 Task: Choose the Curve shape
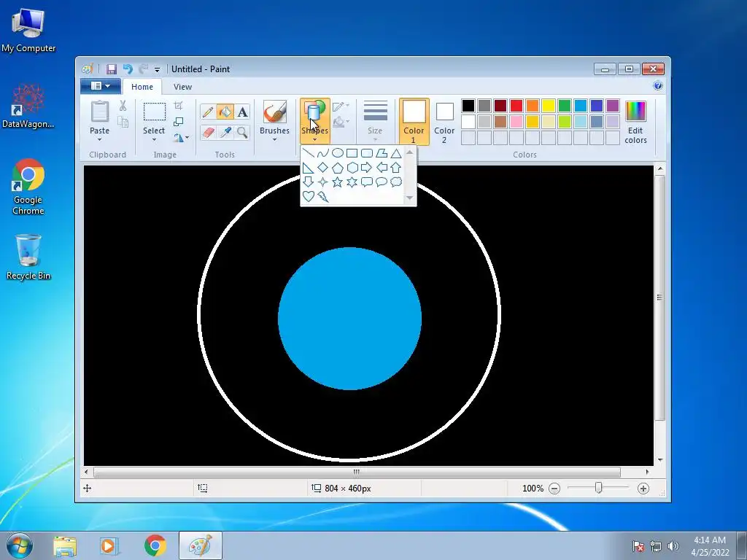323,153
